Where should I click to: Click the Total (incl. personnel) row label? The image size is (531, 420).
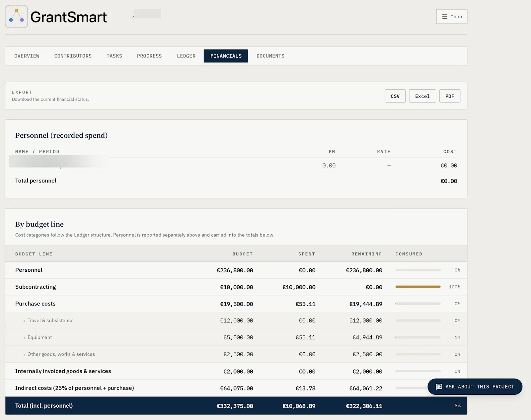tap(44, 406)
